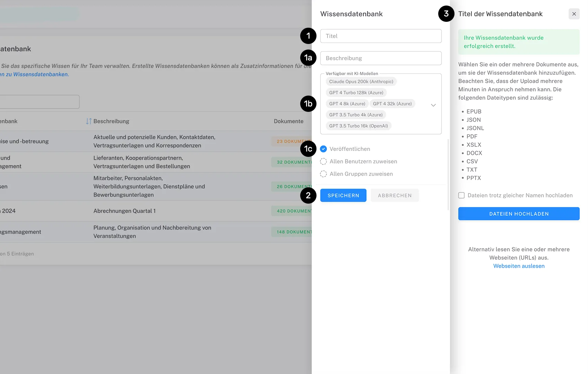The image size is (588, 374).
Task: Disable the Veröffentlichen checkbox
Action: [323, 149]
